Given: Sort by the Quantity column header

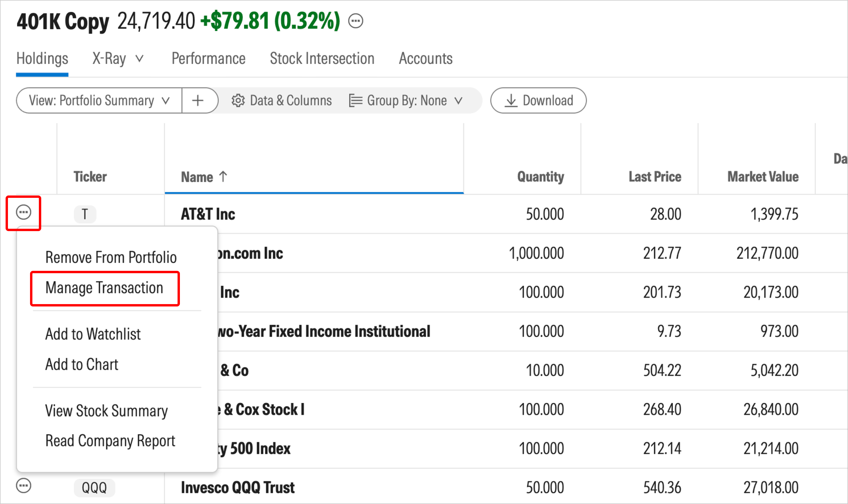Looking at the screenshot, I should coord(541,177).
